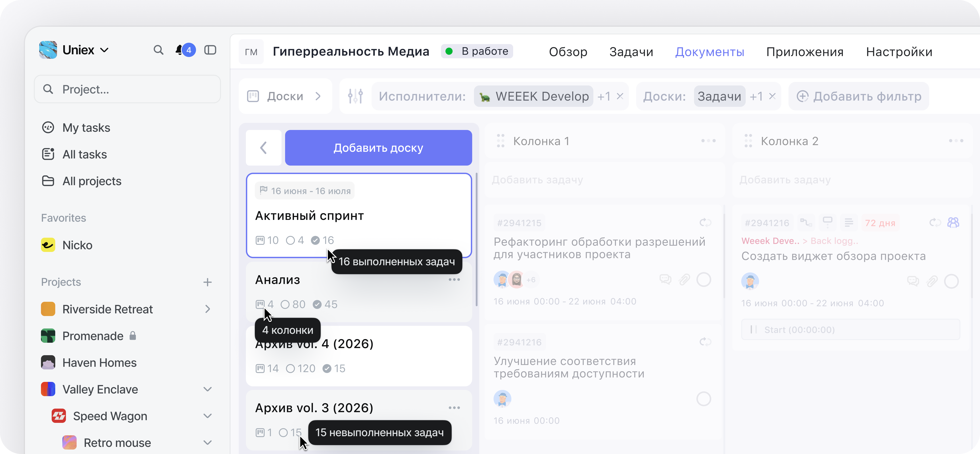The width and height of the screenshot is (980, 454).
Task: Open the Uniex workspace dropdown
Action: tap(104, 50)
